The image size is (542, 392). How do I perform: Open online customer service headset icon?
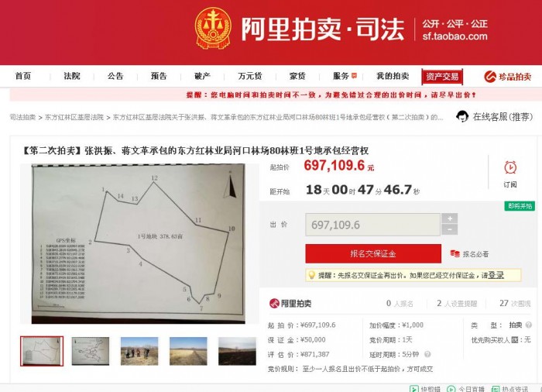[461, 117]
